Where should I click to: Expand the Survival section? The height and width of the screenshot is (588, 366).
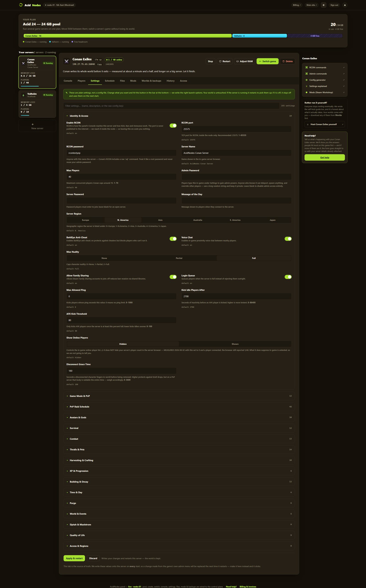[179, 428]
